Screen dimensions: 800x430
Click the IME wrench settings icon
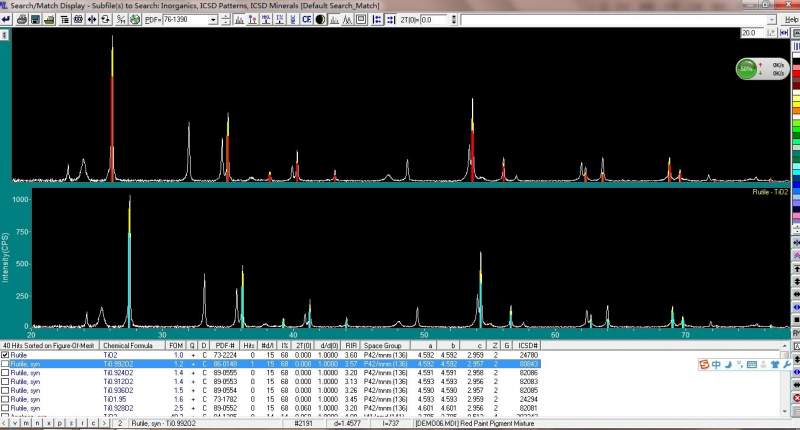tap(786, 364)
